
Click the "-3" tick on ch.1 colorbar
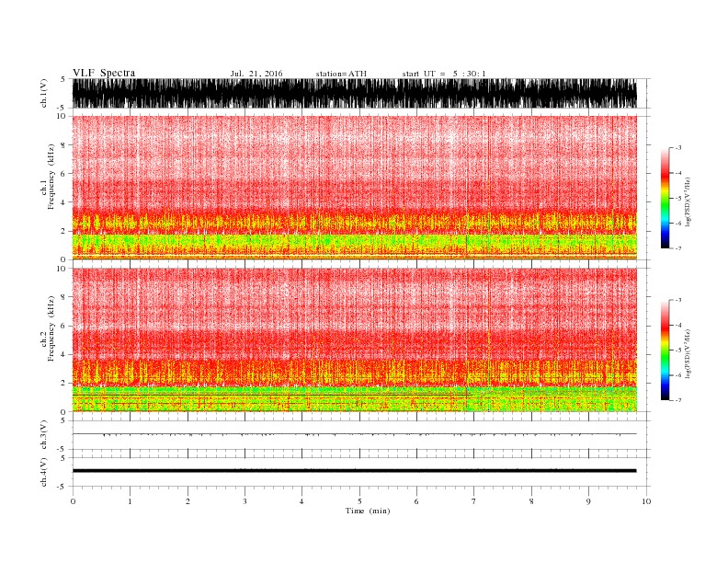click(678, 148)
